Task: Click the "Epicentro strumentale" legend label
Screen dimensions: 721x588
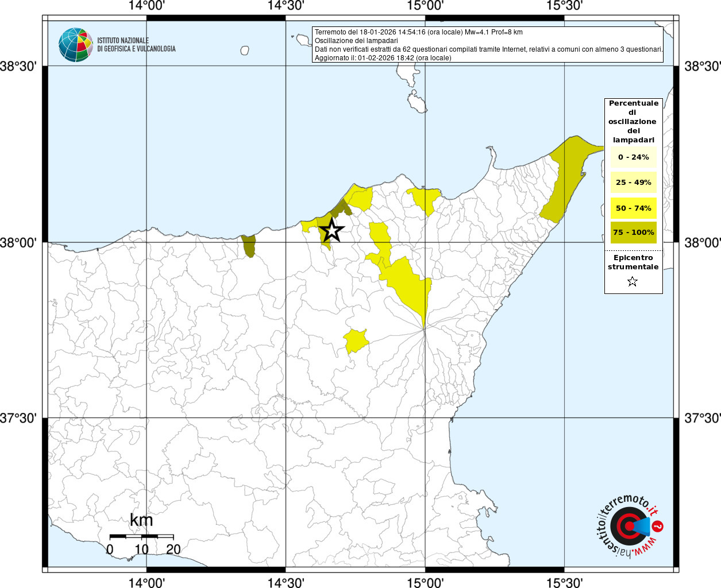Action: (x=633, y=262)
